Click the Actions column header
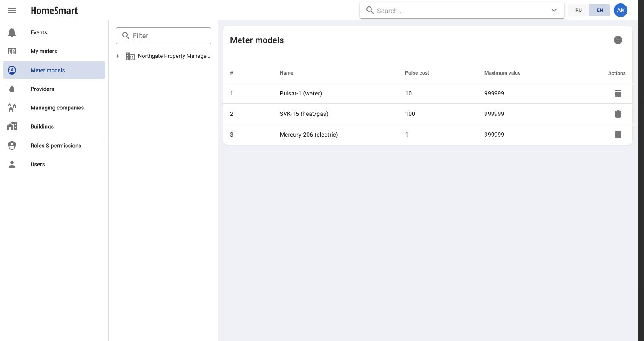This screenshot has height=341, width=644. point(617,73)
